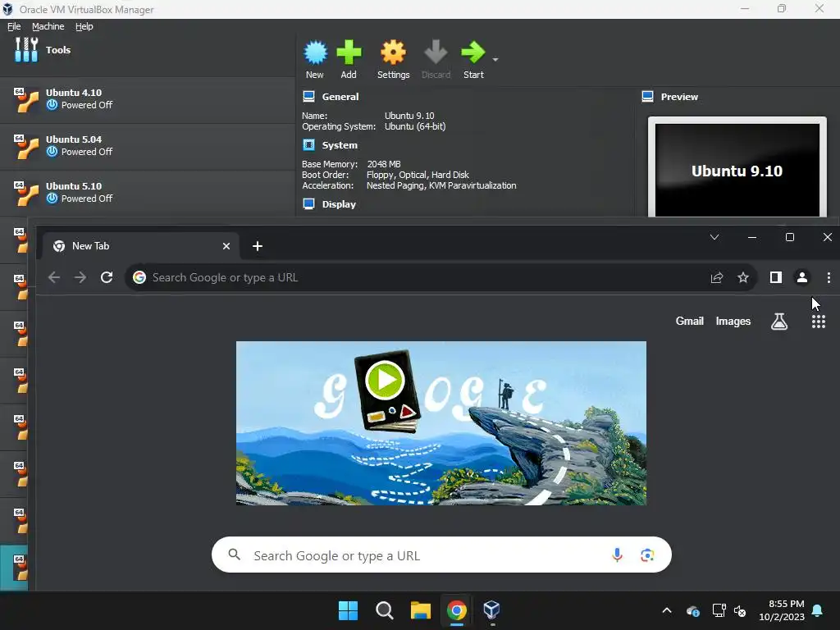Open the notifications bell

click(818, 610)
